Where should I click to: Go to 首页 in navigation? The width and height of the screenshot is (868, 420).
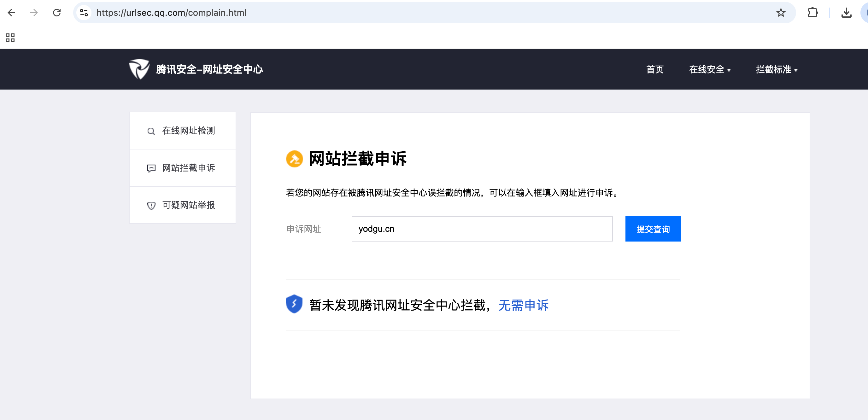[x=654, y=69]
